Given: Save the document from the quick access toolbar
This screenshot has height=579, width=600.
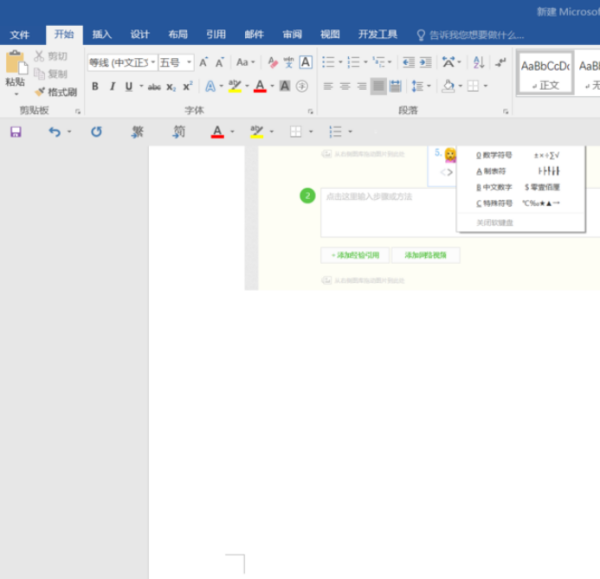Looking at the screenshot, I should click(x=16, y=132).
